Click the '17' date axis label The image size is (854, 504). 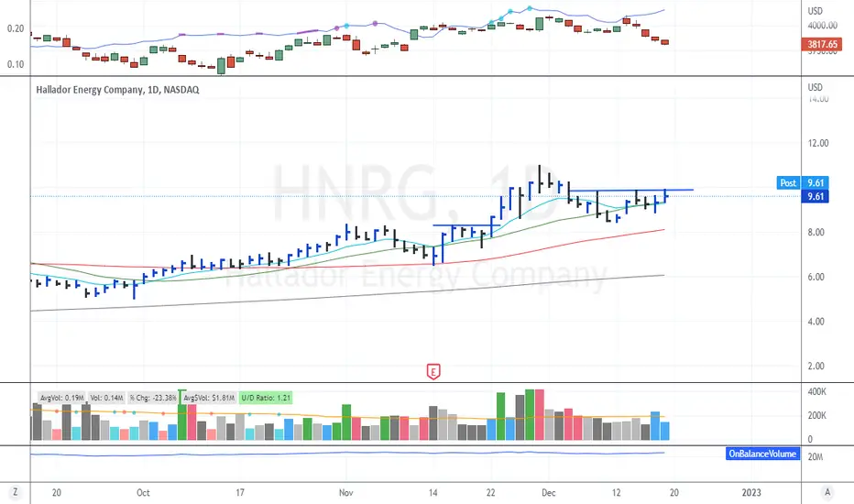pyautogui.click(x=240, y=493)
